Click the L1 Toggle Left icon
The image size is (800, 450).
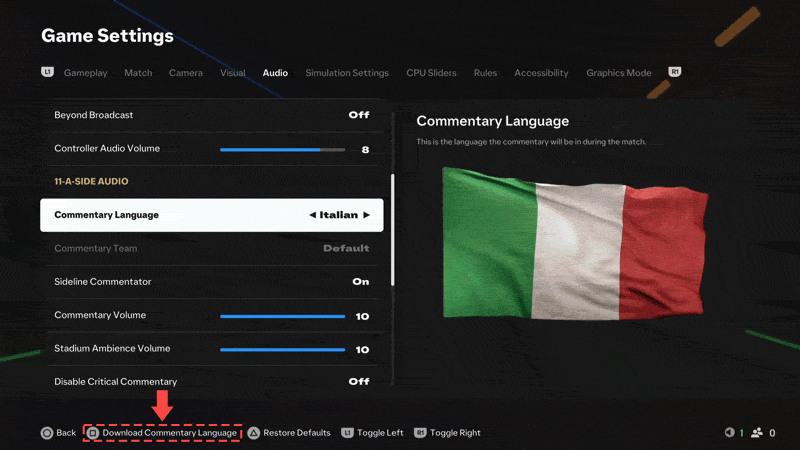tap(348, 433)
